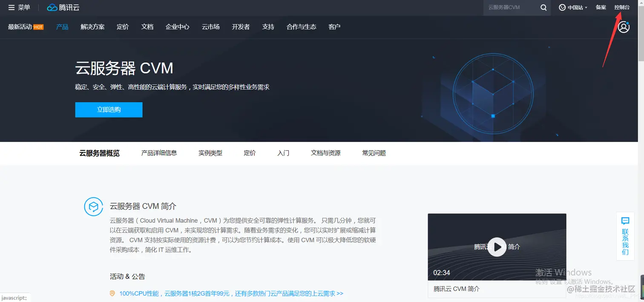
Task: Select the 云服务器概览 tab
Action: pos(99,153)
